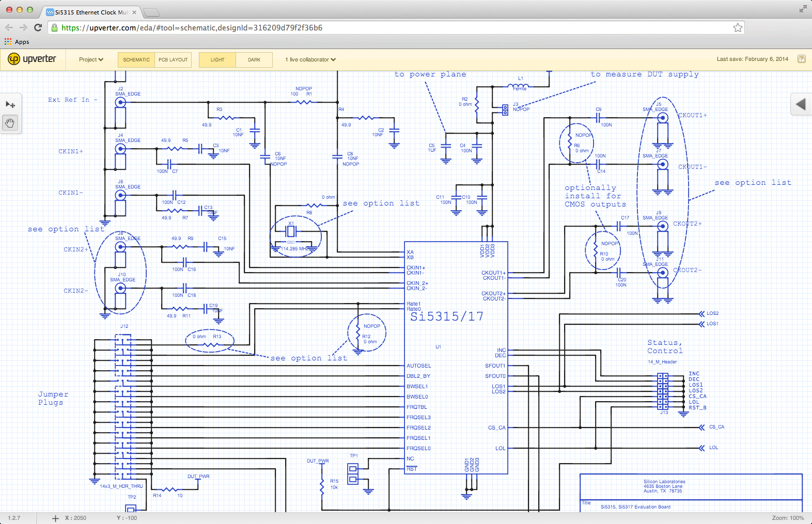812x524 pixels.
Task: Enter browser full screen mode
Action: pos(803,9)
